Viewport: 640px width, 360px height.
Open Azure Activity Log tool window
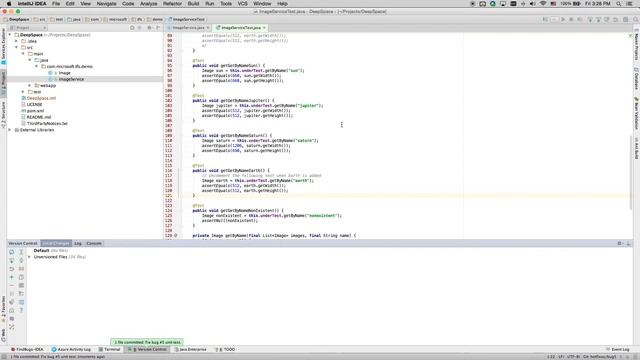[71, 349]
